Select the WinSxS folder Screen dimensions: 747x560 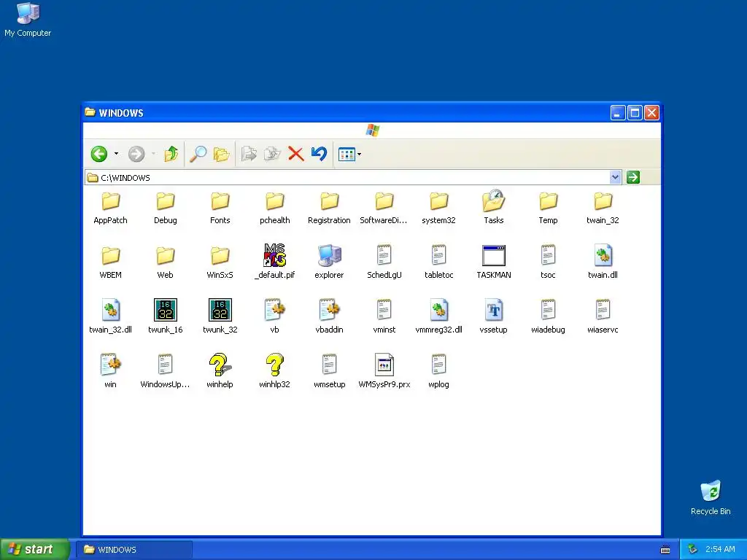[220, 263]
